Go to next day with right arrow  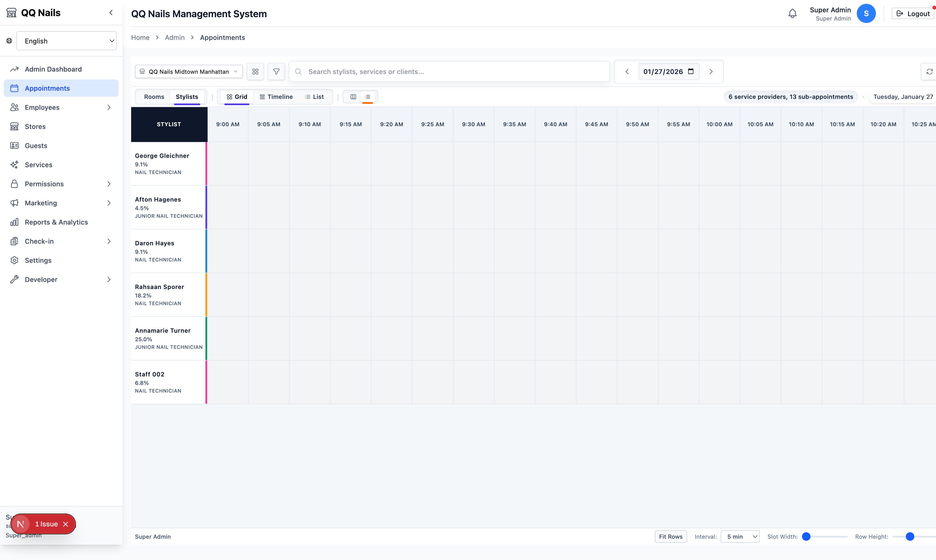pos(711,71)
